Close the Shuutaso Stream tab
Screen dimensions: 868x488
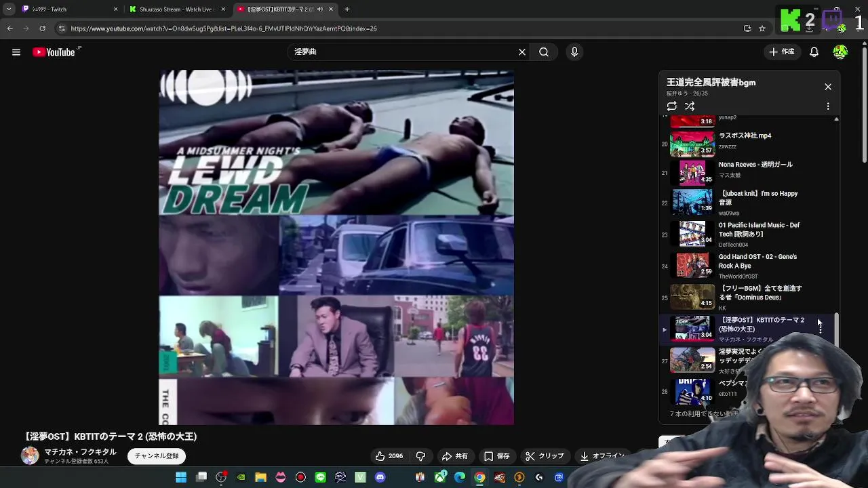click(223, 9)
